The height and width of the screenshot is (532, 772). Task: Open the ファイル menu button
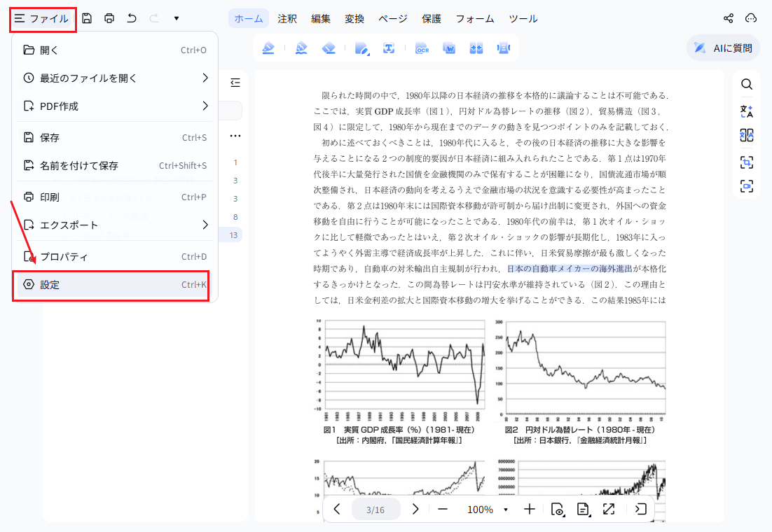42,19
